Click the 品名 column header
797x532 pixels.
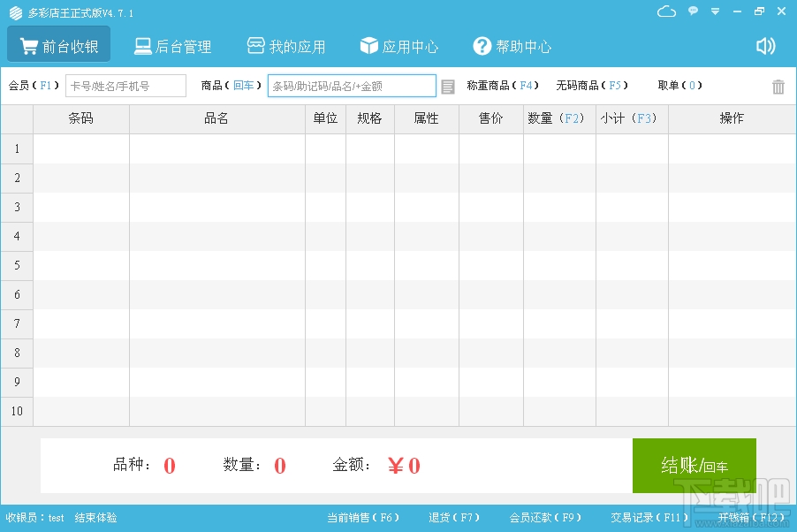(217, 119)
